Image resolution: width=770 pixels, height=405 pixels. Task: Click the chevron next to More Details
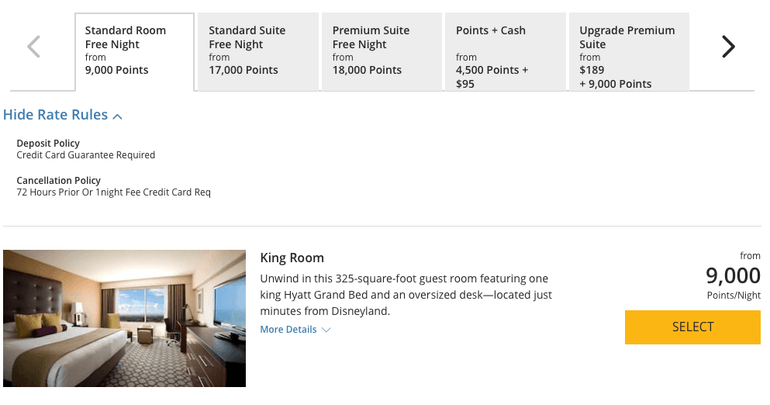326,330
